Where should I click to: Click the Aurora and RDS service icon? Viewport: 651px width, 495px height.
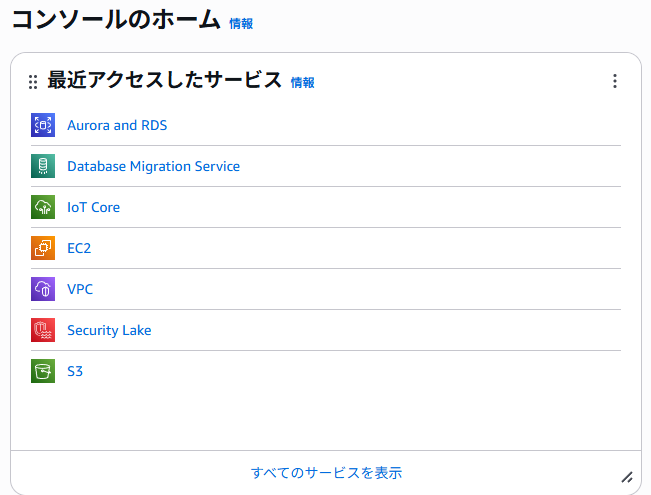pos(43,125)
